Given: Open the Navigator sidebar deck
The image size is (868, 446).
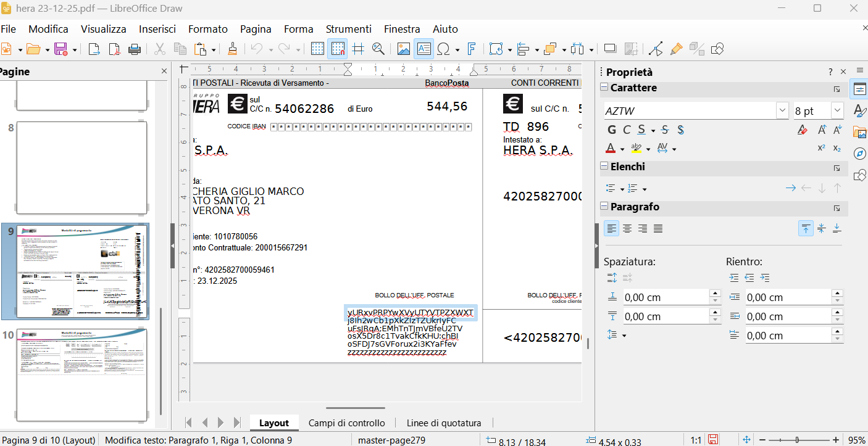Looking at the screenshot, I should pos(859,154).
